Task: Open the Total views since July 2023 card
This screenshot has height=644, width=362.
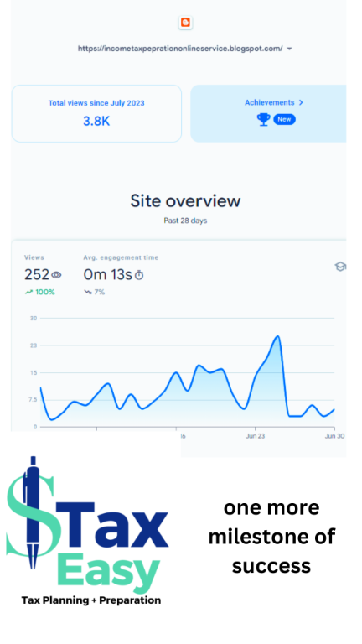Action: pos(96,113)
